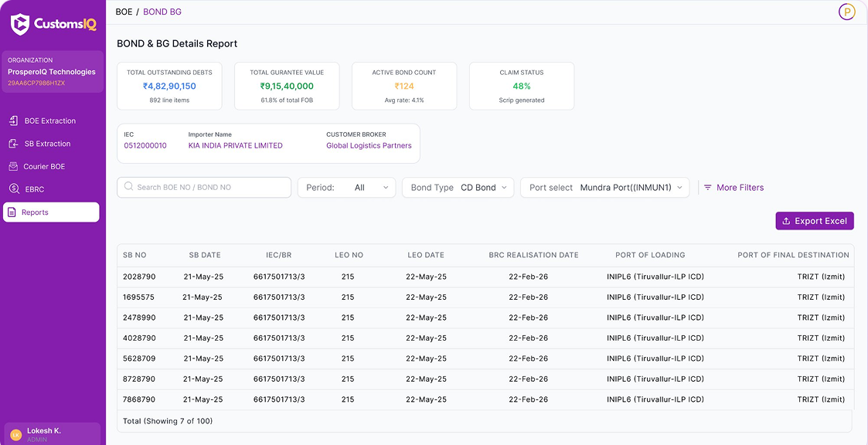The image size is (868, 445).
Task: Click the Lokesh K. user avatar
Action: tap(16, 434)
